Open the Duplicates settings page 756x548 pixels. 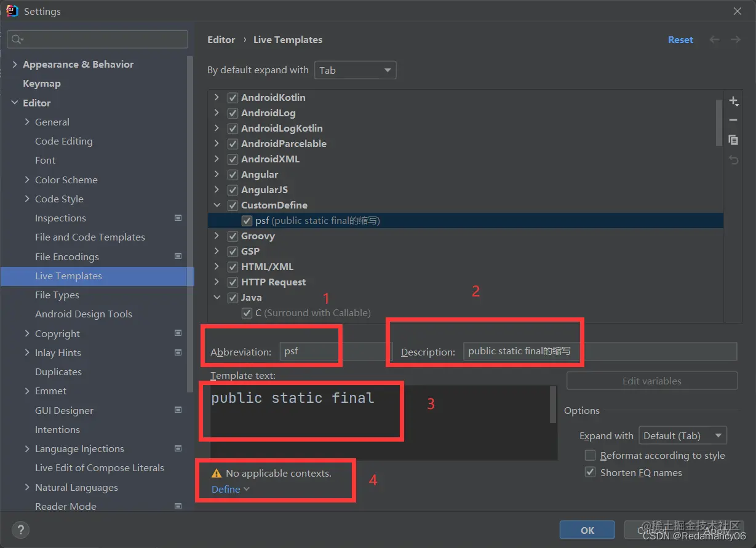click(58, 371)
